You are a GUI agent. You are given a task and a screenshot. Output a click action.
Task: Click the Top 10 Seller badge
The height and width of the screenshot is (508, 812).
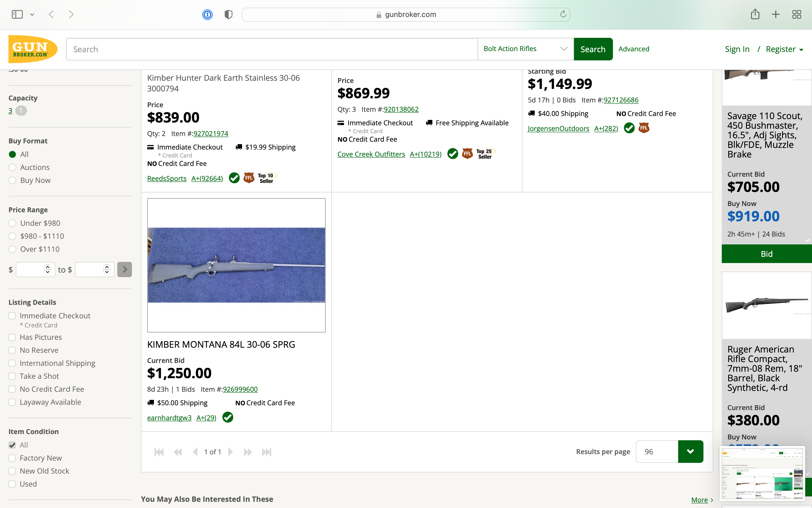click(267, 178)
